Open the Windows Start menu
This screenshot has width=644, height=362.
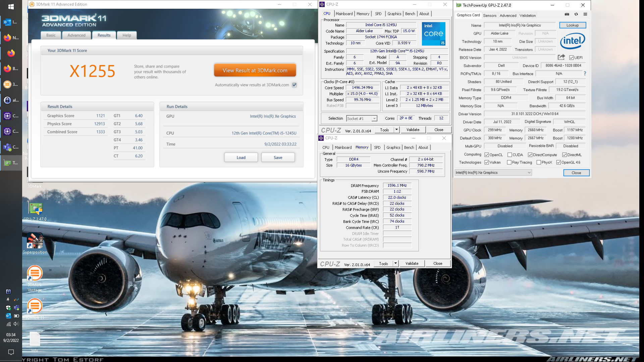[11, 7]
